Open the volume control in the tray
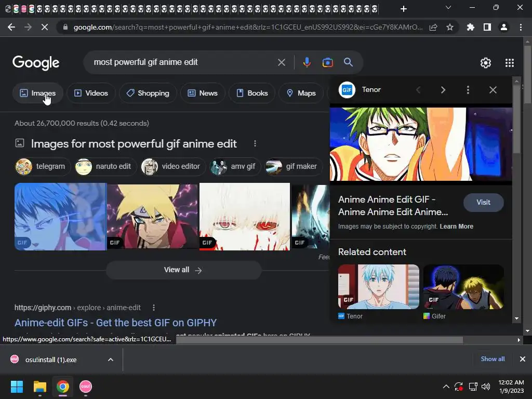Viewport: 532px width, 399px height. pos(486,387)
